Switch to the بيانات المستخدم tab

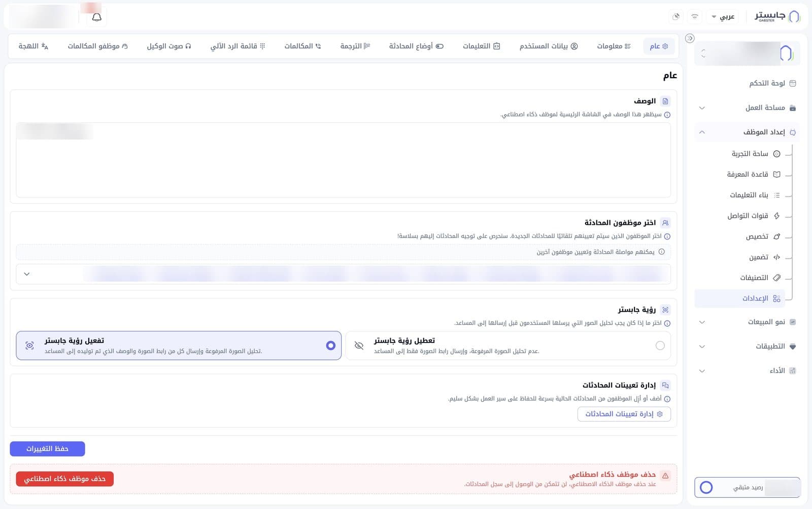pos(549,46)
